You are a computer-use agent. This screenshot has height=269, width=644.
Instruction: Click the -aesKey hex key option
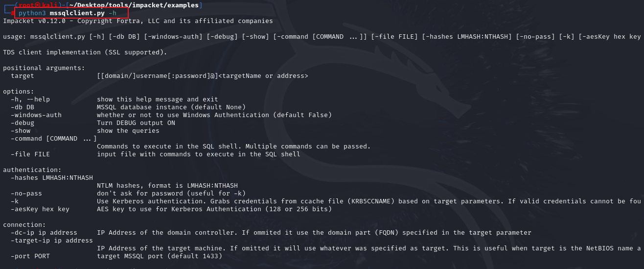[40, 209]
